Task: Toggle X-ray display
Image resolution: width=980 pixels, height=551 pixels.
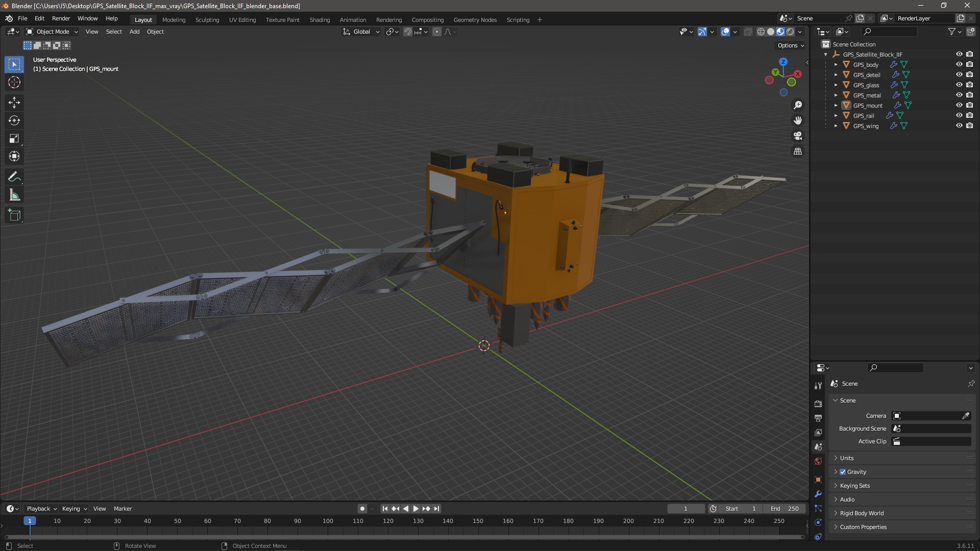Action: [748, 32]
